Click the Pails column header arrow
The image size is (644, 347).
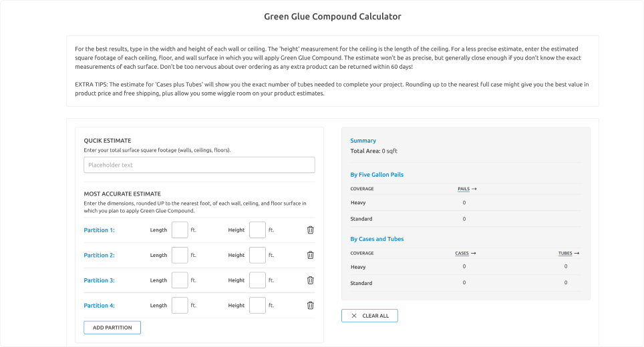tap(474, 189)
